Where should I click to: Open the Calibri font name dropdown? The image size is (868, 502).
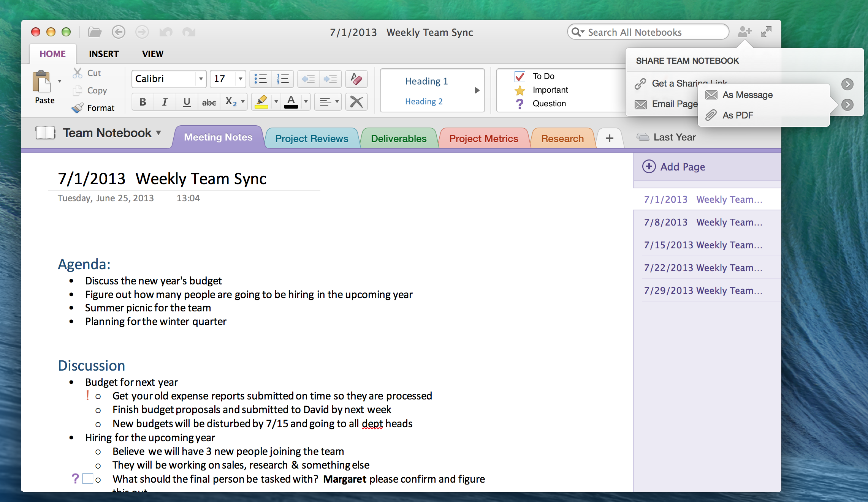(x=201, y=79)
